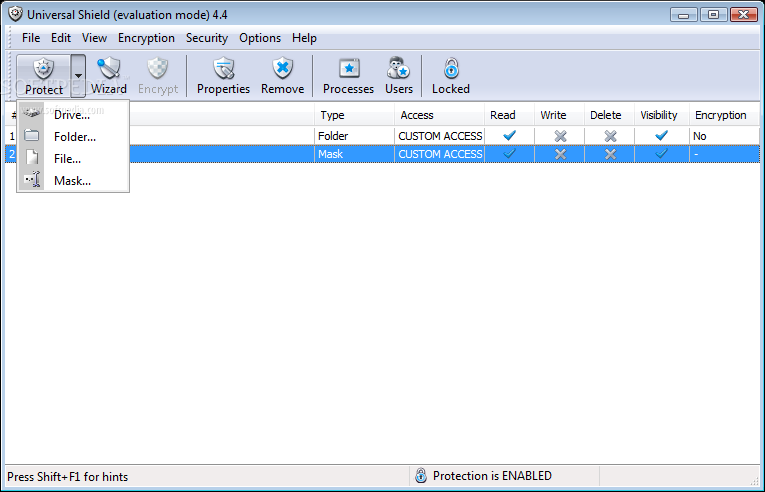Click the Write column header
Screen dimensions: 765x492
[x=560, y=115]
